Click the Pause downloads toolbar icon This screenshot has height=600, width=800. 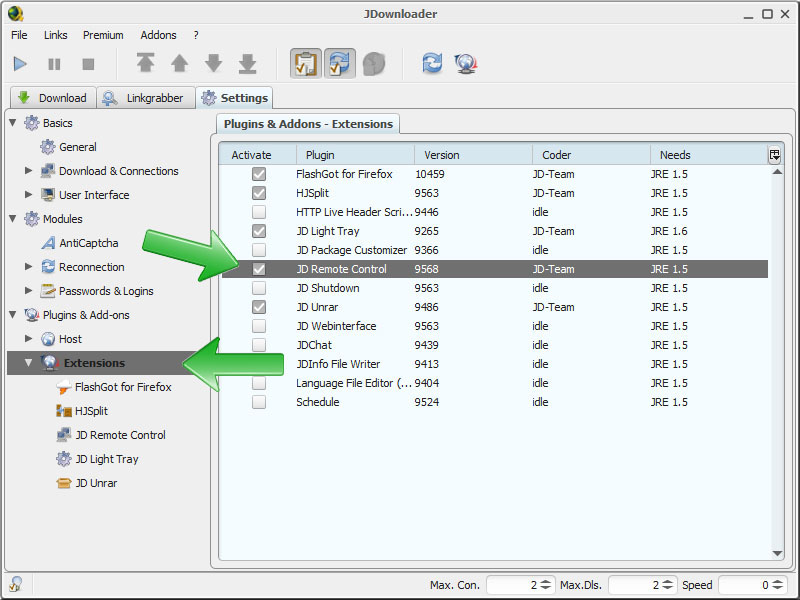[x=54, y=64]
